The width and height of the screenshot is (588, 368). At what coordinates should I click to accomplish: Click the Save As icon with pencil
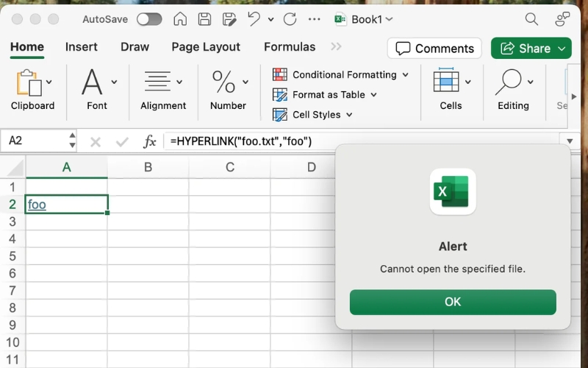click(229, 19)
